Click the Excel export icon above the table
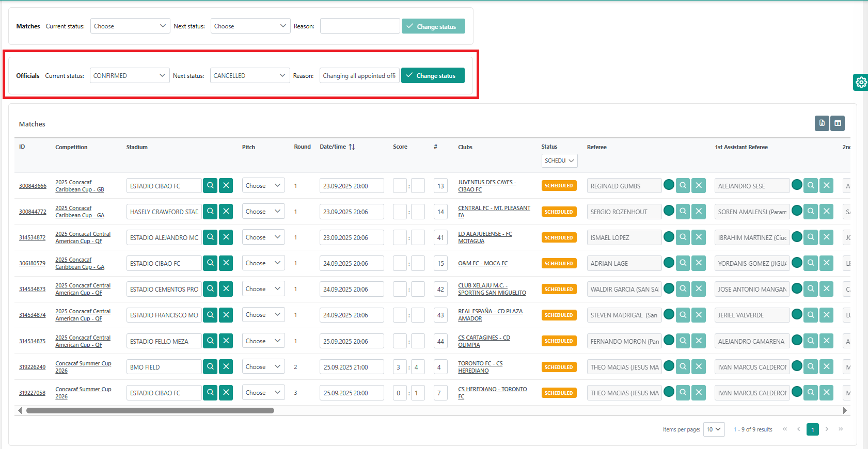Screen dimensions: 868x449 click(x=822, y=123)
